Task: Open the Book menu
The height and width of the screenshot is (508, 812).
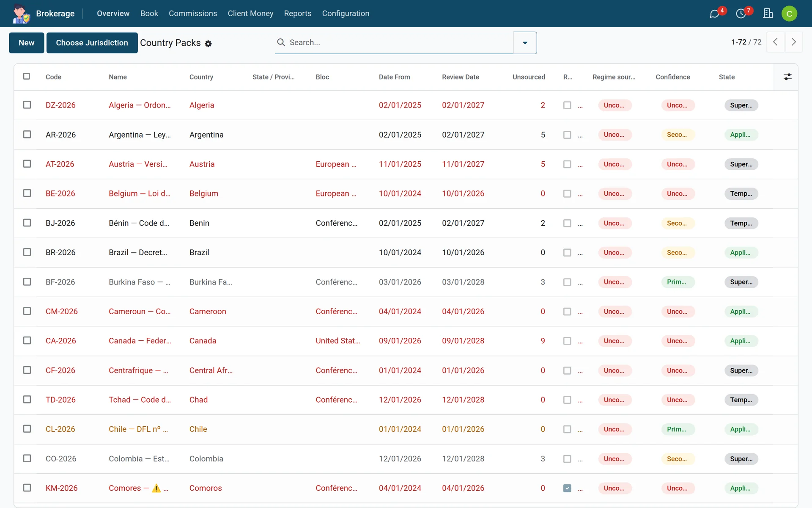Action: point(149,14)
